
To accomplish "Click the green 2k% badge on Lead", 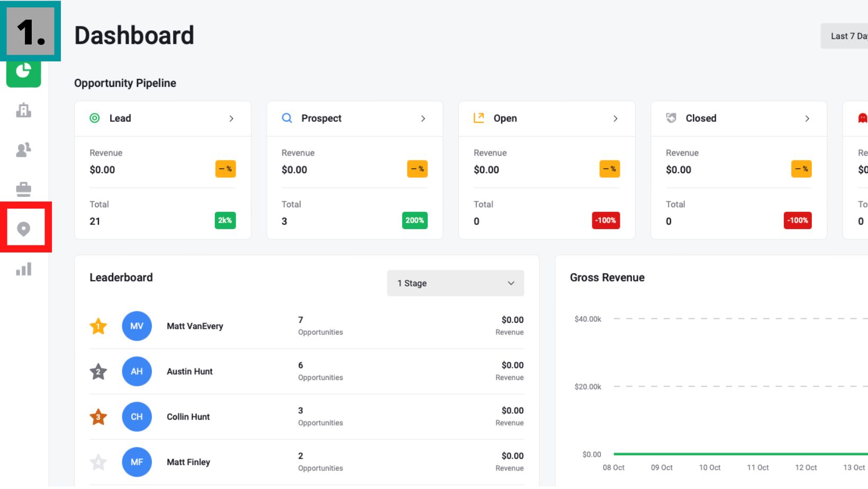I will pyautogui.click(x=225, y=220).
